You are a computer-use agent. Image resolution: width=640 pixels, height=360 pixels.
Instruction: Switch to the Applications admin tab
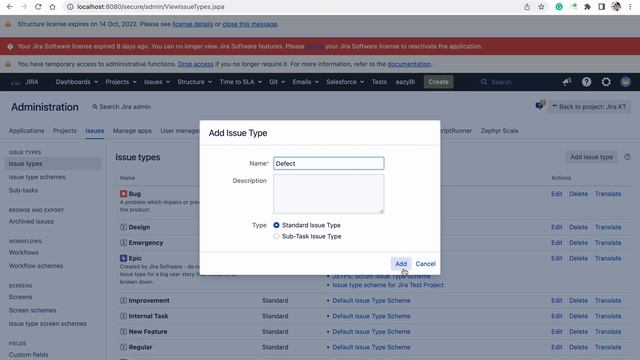(x=27, y=131)
